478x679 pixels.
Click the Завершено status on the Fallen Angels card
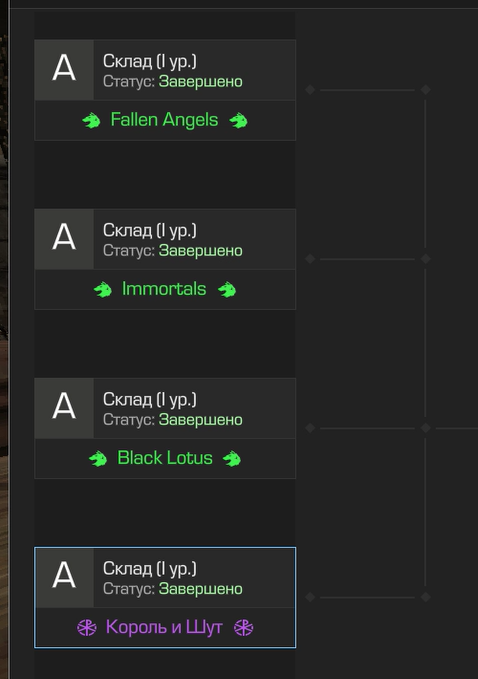tap(200, 81)
